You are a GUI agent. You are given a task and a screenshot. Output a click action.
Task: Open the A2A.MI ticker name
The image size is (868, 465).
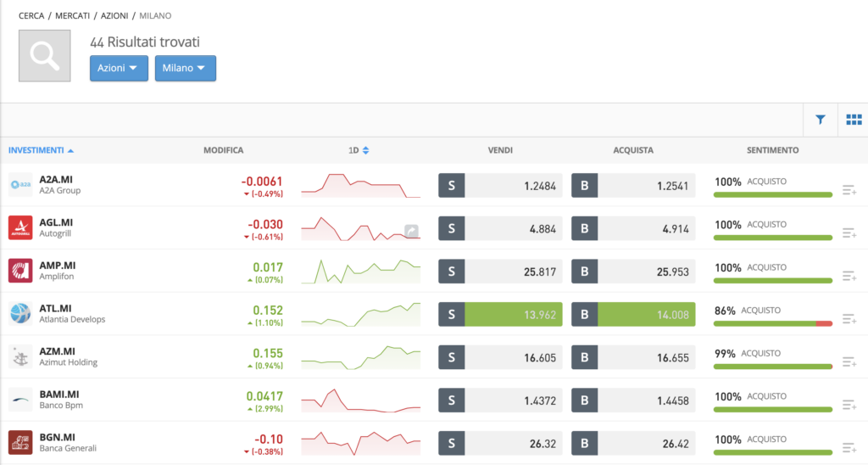[x=56, y=180]
